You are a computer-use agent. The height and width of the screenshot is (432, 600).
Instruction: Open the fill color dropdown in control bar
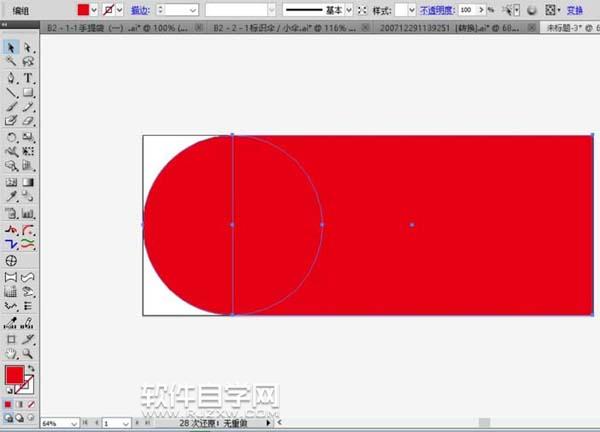pos(96,9)
